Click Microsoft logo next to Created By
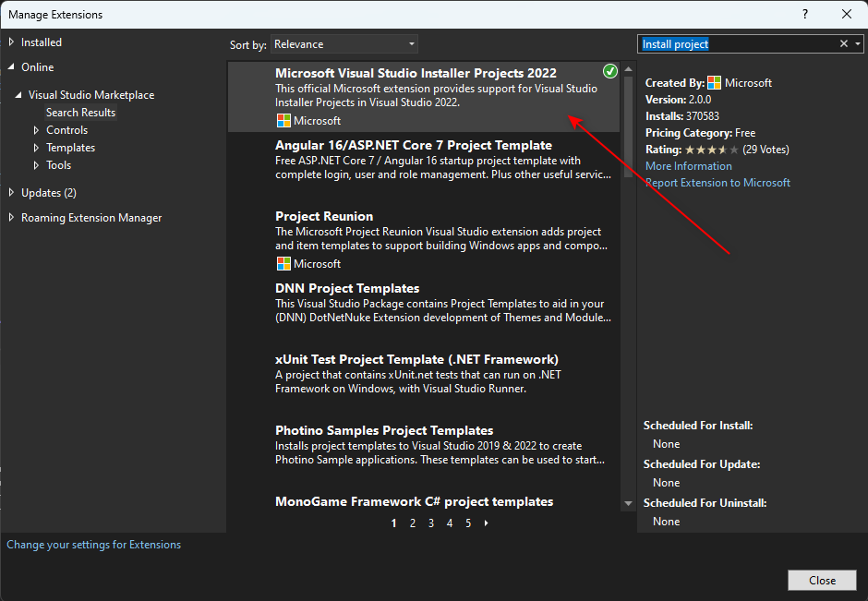The width and height of the screenshot is (868, 601). (714, 82)
